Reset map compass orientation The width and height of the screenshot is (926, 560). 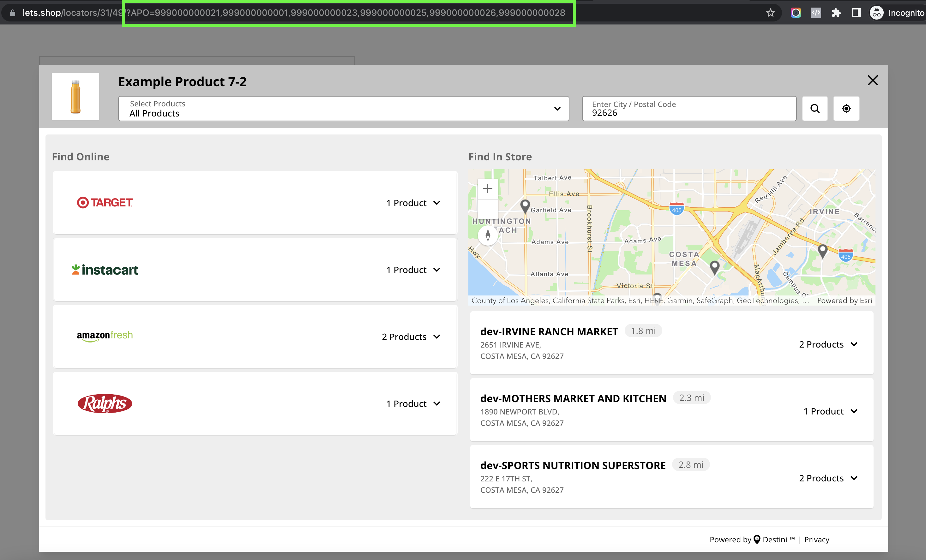pyautogui.click(x=487, y=235)
